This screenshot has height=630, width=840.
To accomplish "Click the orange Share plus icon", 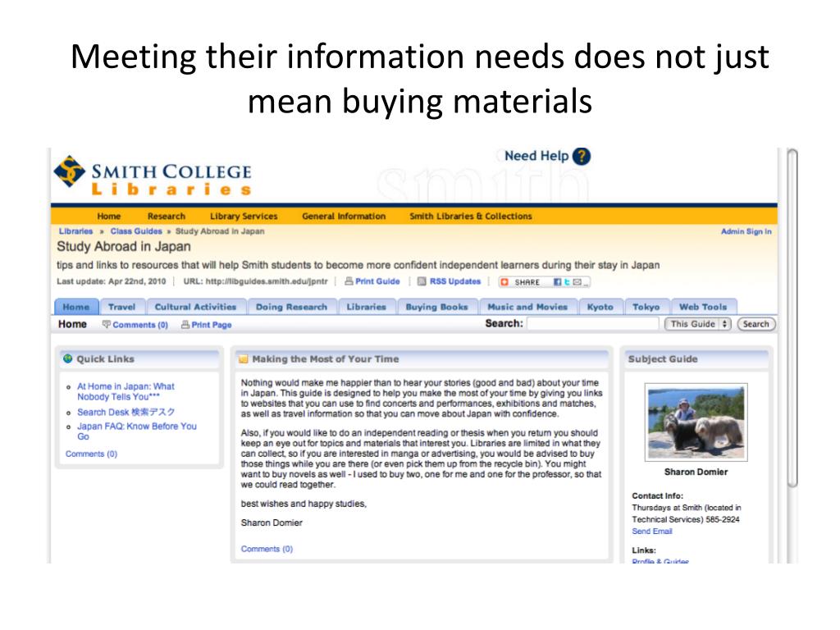I will 504,282.
